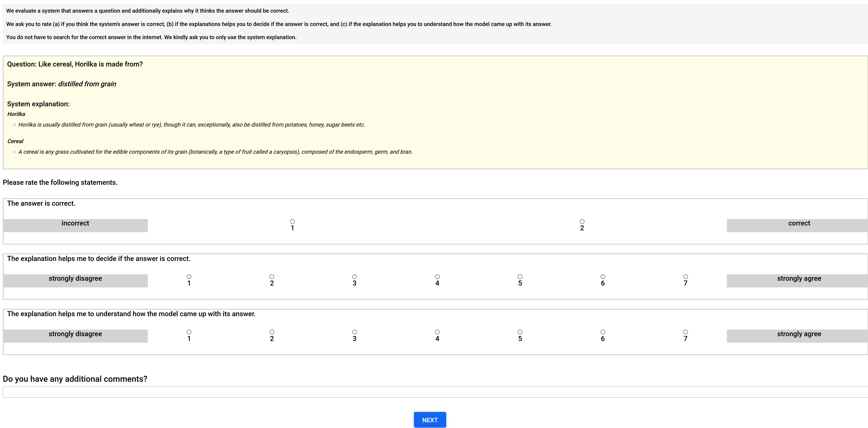Click the question text about Horilka

point(75,64)
